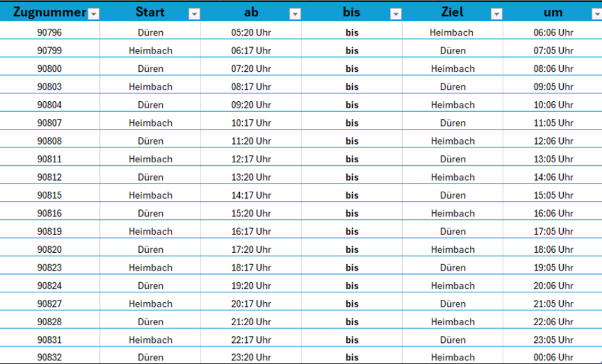Viewport: 602px width, 364px height.
Task: Expand the ab column filter arrow
Action: pyautogui.click(x=295, y=15)
